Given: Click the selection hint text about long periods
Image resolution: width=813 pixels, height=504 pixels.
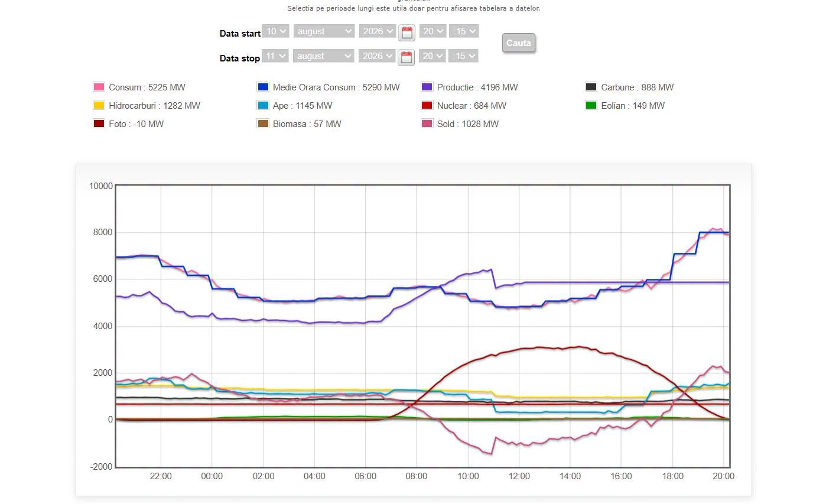Looking at the screenshot, I should coord(414,8).
